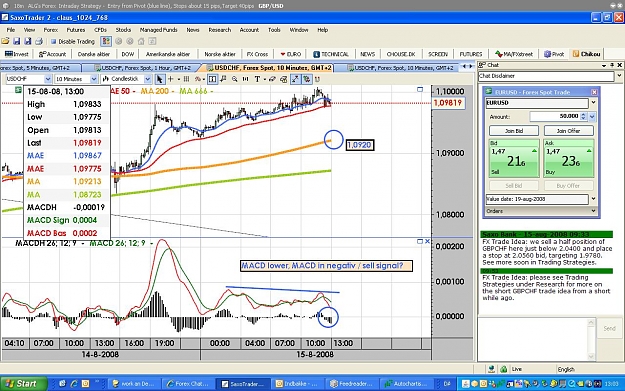Open the EURUSD currency pair dropdown
The width and height of the screenshot is (625, 391).
click(x=593, y=103)
